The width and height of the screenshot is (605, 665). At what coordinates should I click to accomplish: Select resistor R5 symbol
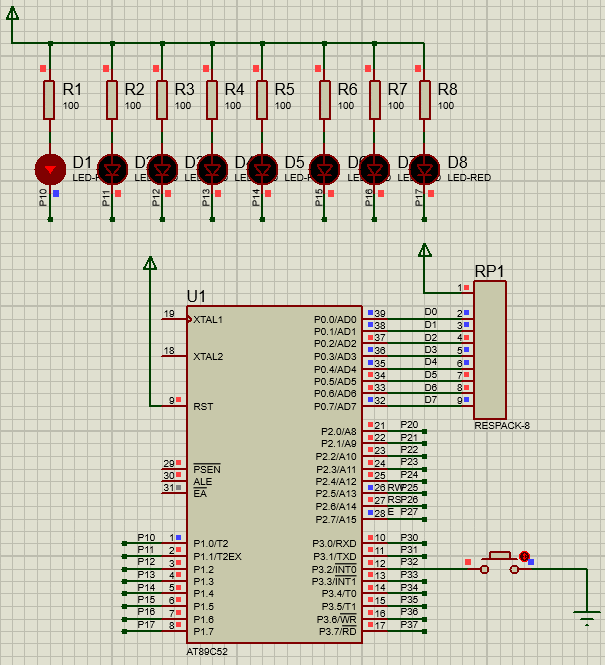pos(262,100)
